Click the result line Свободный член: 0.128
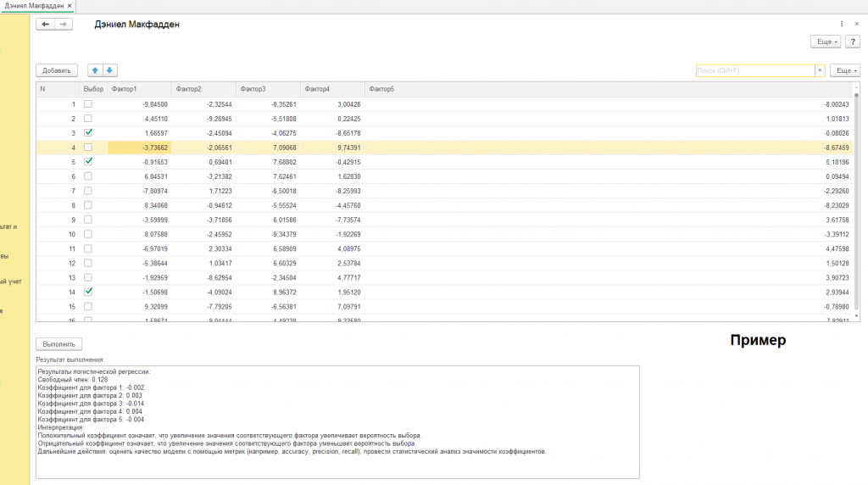 (x=73, y=380)
